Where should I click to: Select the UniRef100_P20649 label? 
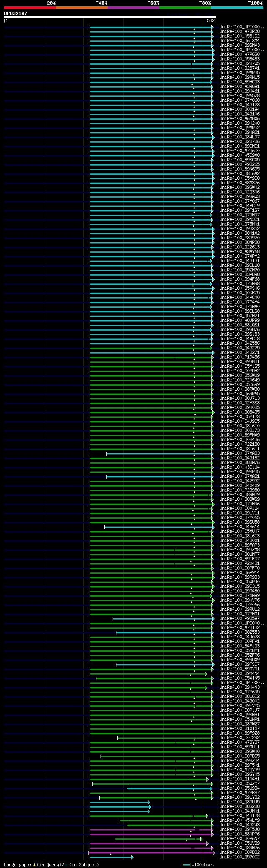point(239,380)
